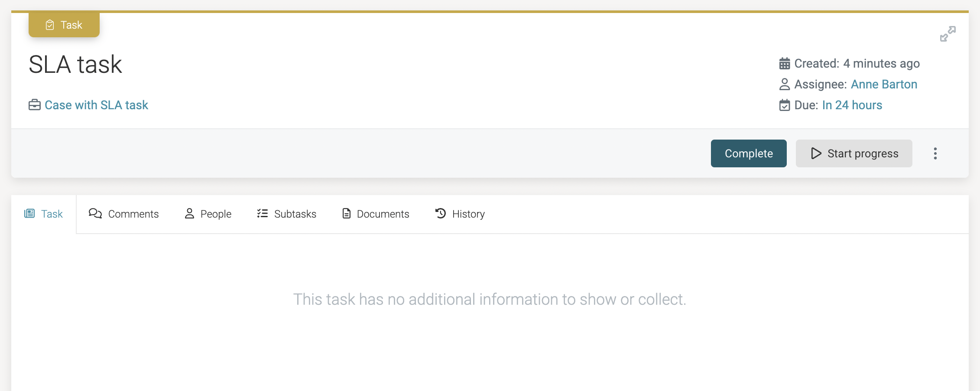Open the Case with SLA task link
Image resolution: width=980 pixels, height=391 pixels.
[x=96, y=105]
